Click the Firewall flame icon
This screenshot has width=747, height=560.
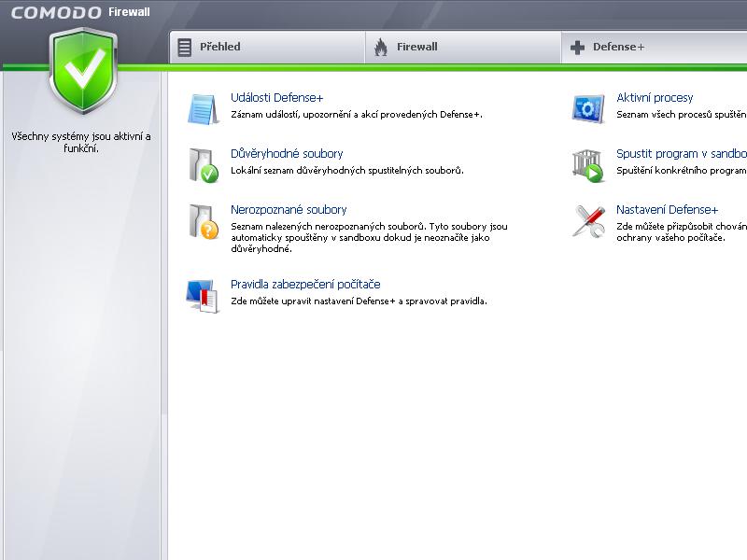(381, 48)
